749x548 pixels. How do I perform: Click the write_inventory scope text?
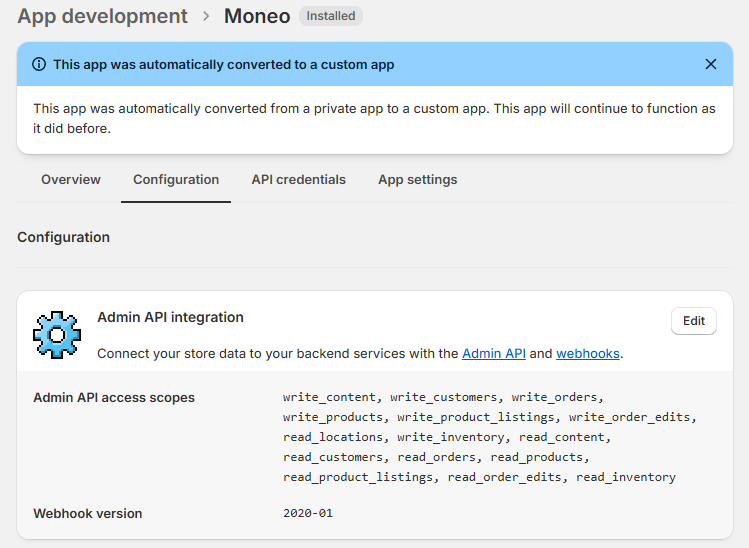tap(451, 437)
